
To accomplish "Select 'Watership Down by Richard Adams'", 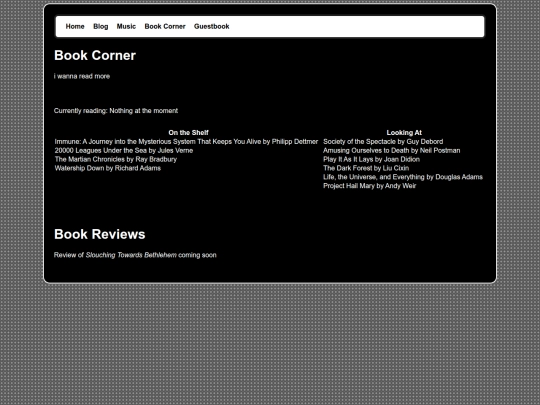I will (108, 168).
